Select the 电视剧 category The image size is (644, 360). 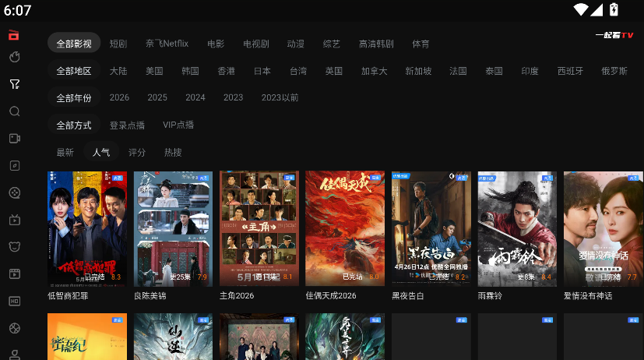(x=256, y=44)
